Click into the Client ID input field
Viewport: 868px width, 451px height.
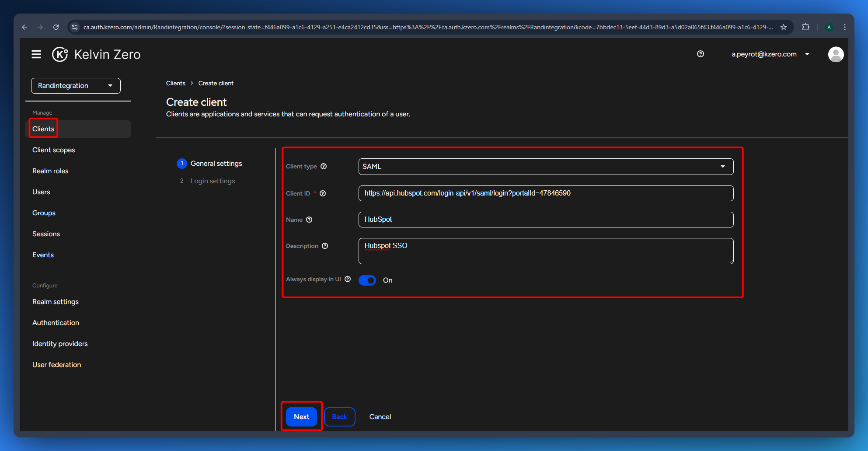[546, 193]
